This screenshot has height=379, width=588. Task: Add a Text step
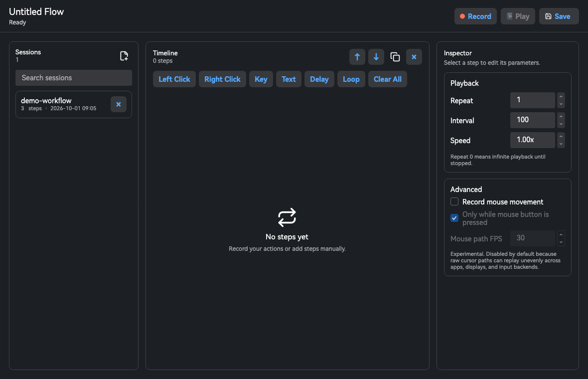coord(289,79)
